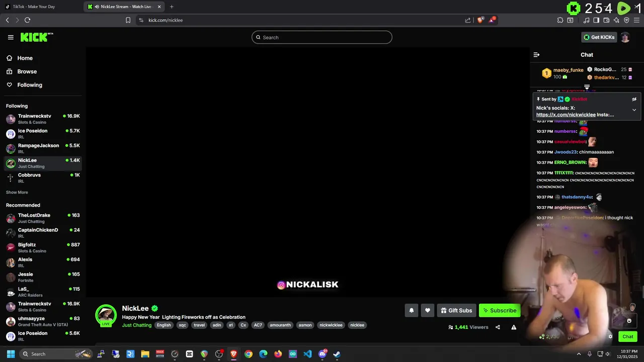Open Alexis recommended channel
This screenshot has height=362, width=644.
(43, 262)
